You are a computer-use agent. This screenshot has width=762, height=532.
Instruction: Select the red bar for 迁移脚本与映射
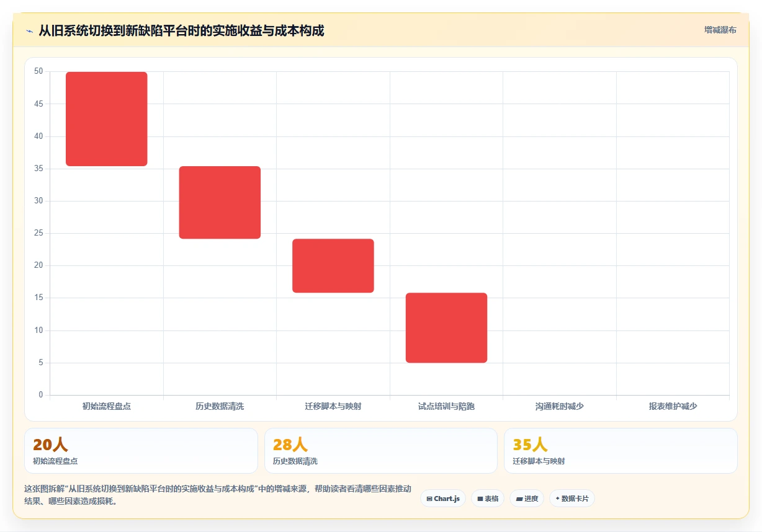click(333, 265)
